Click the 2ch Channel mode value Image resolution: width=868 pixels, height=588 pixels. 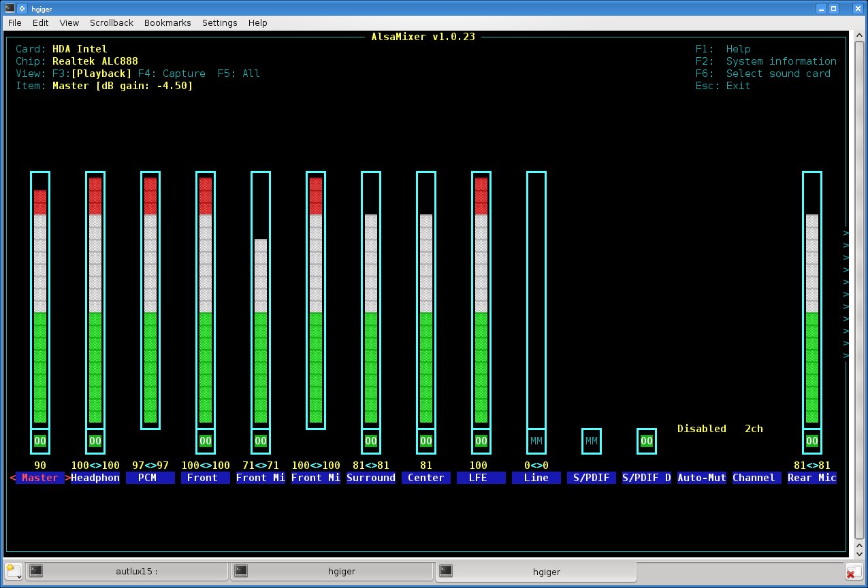[754, 429]
